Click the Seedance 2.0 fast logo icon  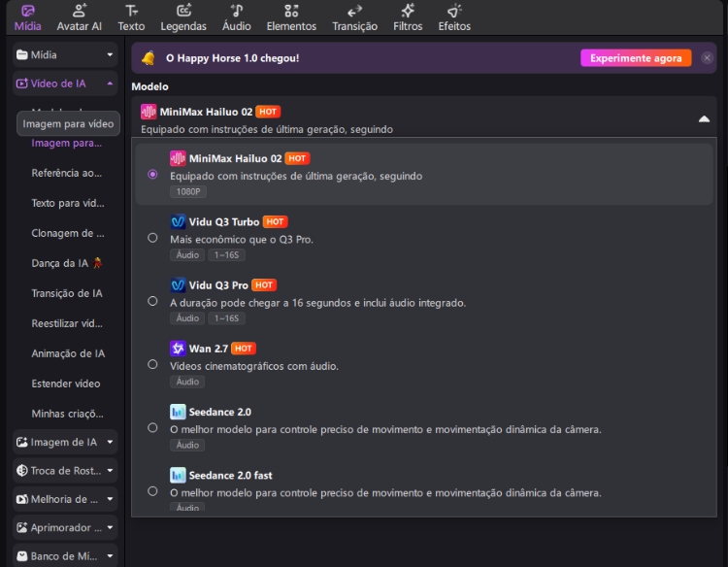click(x=178, y=475)
